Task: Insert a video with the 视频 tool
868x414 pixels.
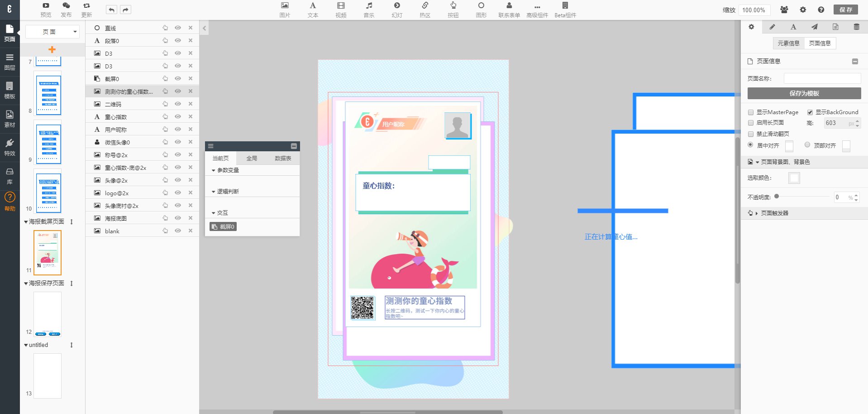Action: point(341,10)
